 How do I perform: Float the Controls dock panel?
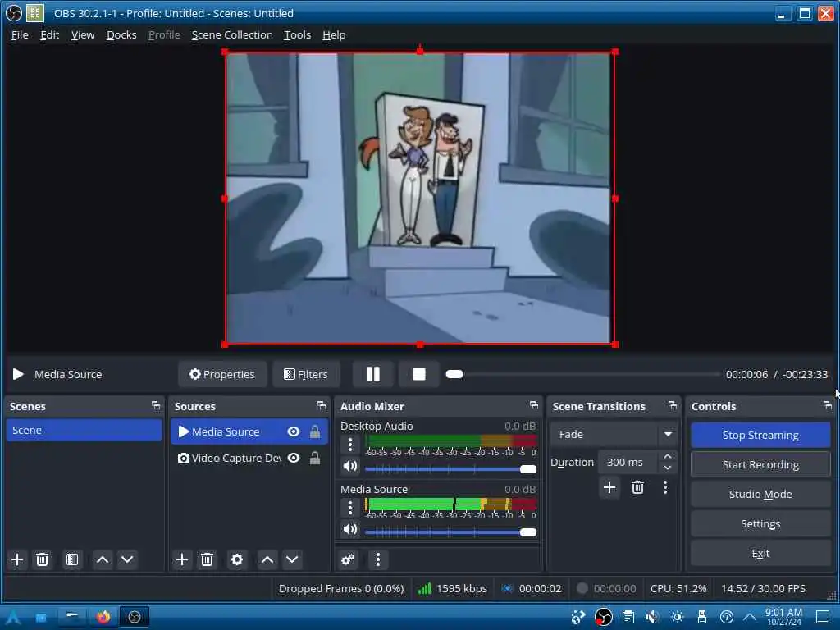click(827, 405)
